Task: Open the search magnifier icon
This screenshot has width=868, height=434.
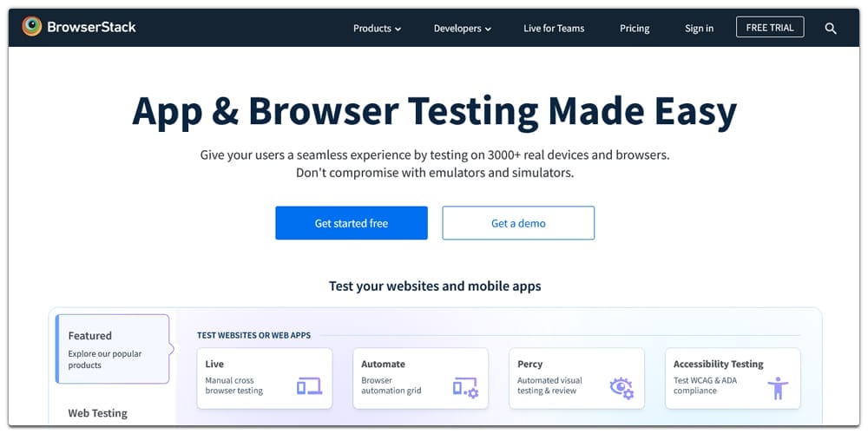Action: 831,29
